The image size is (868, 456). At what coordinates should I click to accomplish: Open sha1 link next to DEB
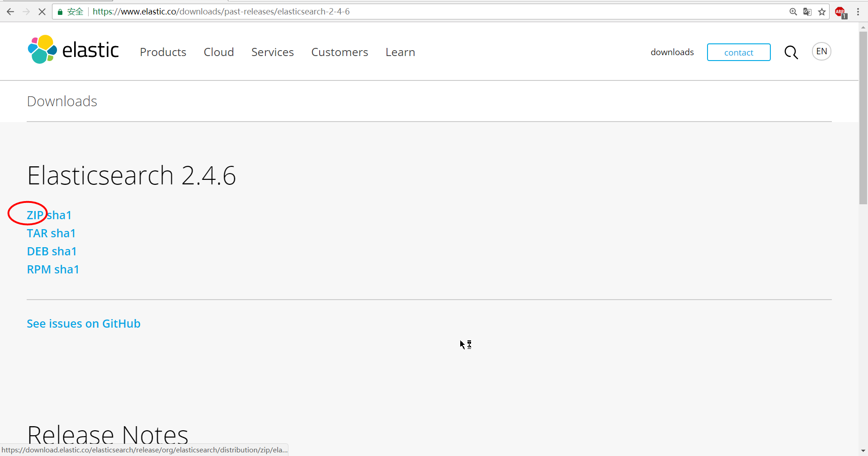64,251
